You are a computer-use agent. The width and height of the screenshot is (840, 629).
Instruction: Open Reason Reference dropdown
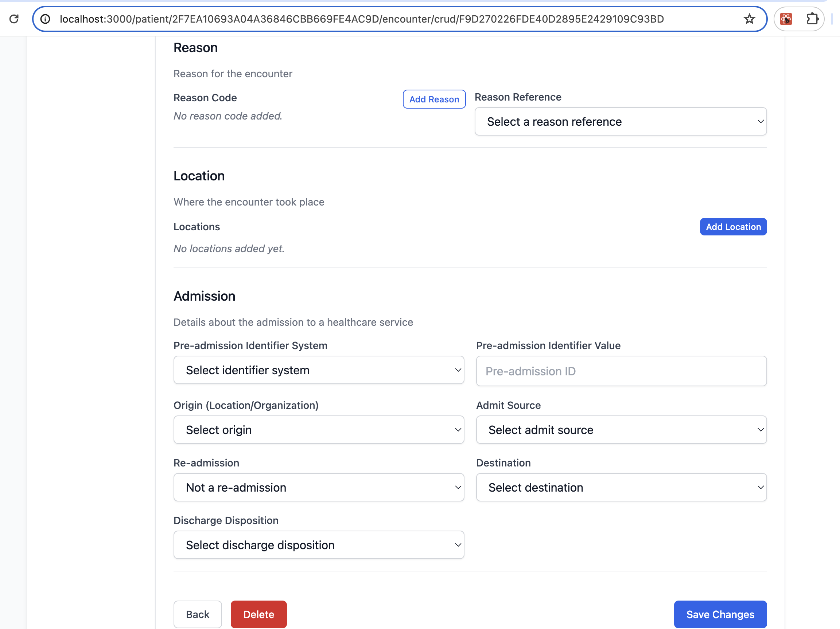621,121
